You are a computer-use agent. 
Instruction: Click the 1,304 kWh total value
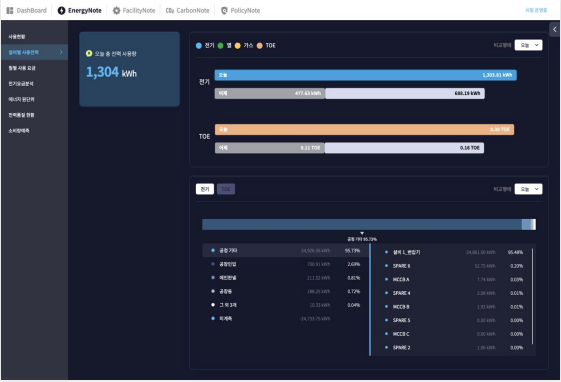[x=111, y=72]
